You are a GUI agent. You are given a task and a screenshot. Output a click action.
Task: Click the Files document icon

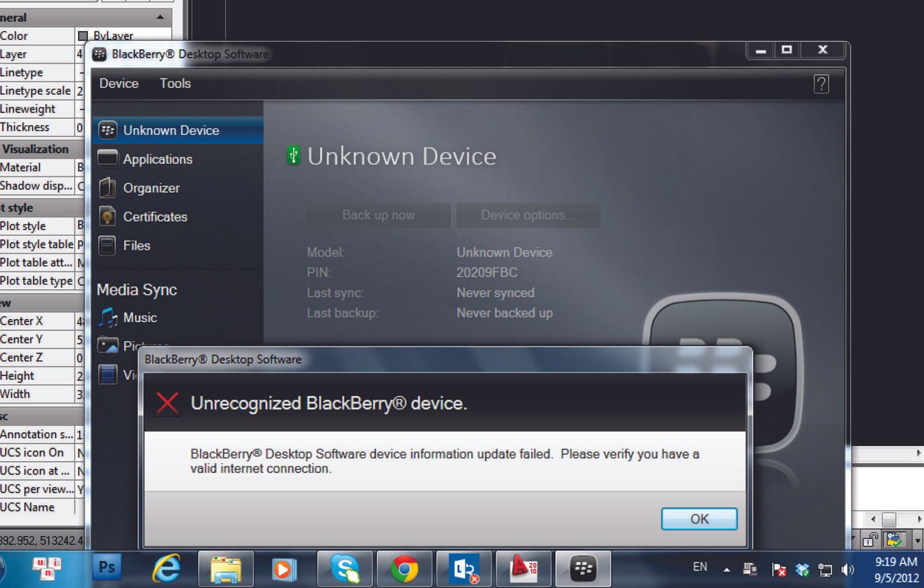107,246
